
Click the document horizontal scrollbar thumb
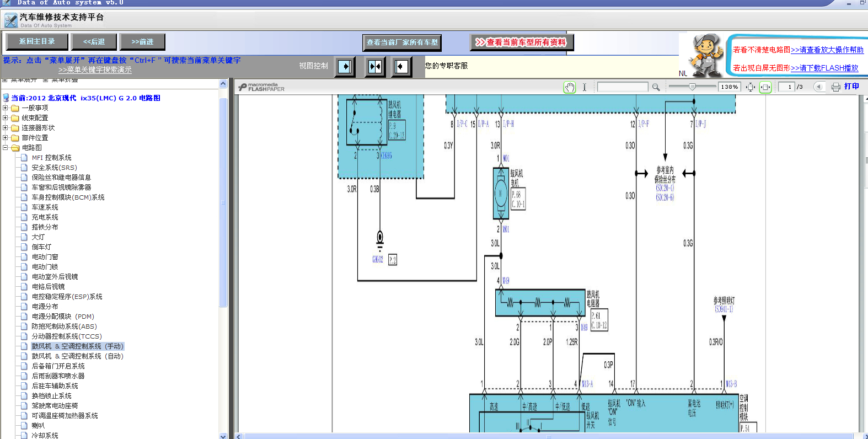pos(548,436)
